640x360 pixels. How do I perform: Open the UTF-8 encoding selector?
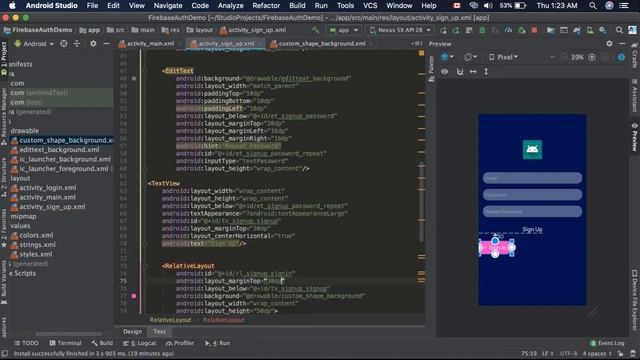click(568, 353)
